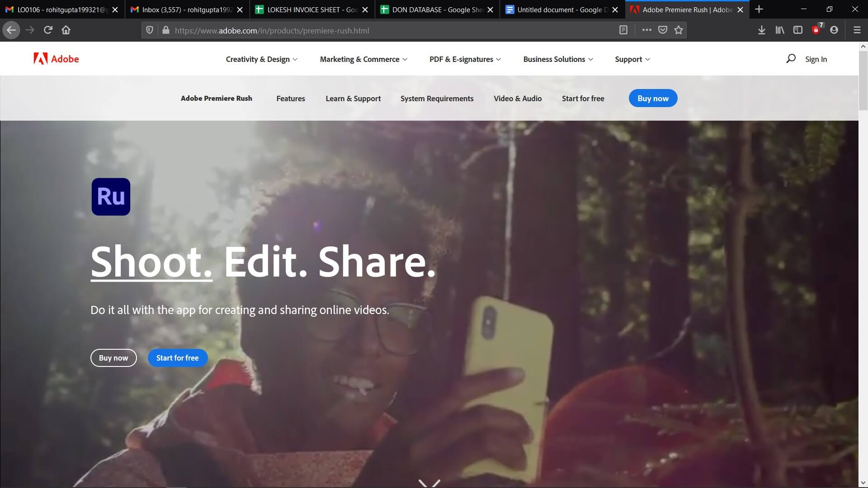Expand the Support dropdown
The width and height of the screenshot is (868, 488).
(632, 59)
